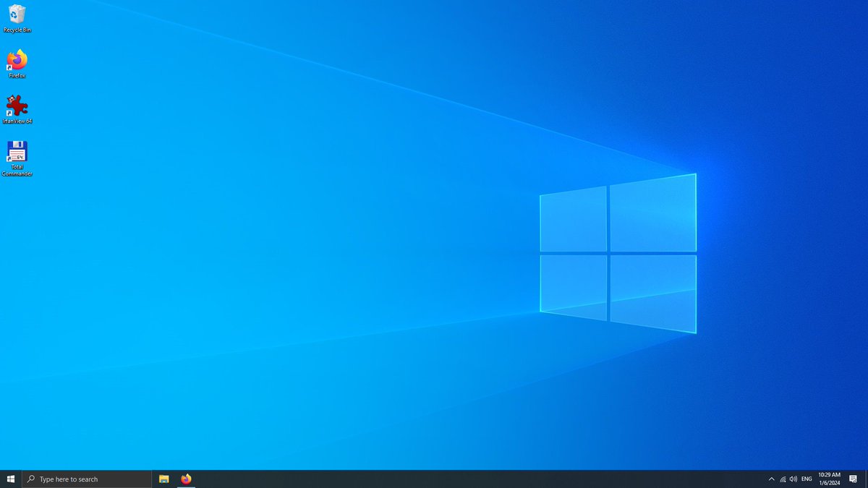Screen dimensions: 868x488
Task: Open the Windows Start menu
Action: click(x=11, y=479)
